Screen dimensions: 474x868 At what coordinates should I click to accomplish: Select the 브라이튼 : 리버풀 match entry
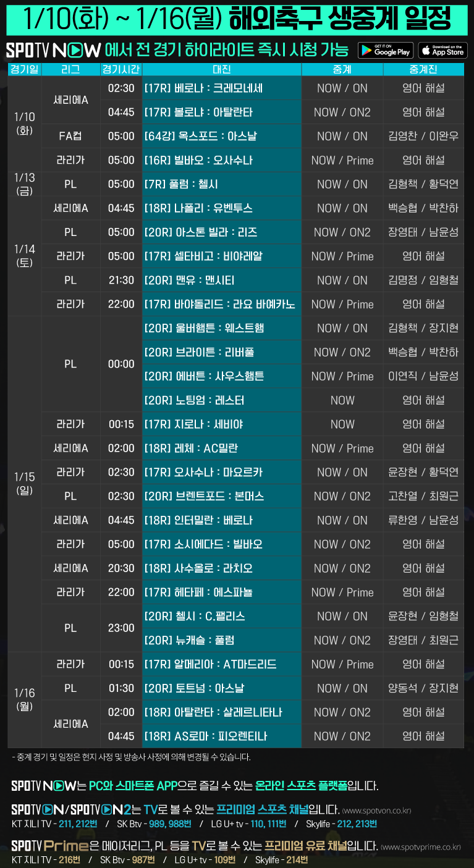click(221, 352)
